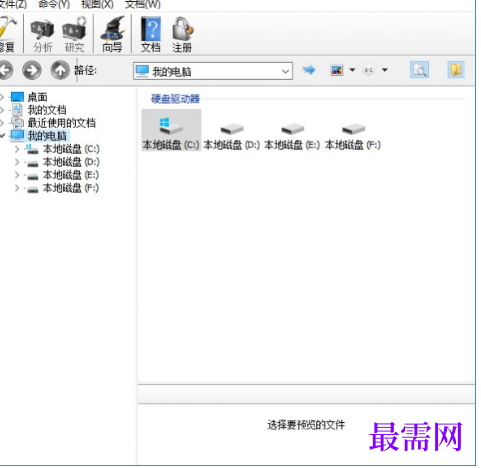Screen dimensions: 481x468
Task: Select 最近使用的文档 in the tree
Action: pyautogui.click(x=61, y=123)
